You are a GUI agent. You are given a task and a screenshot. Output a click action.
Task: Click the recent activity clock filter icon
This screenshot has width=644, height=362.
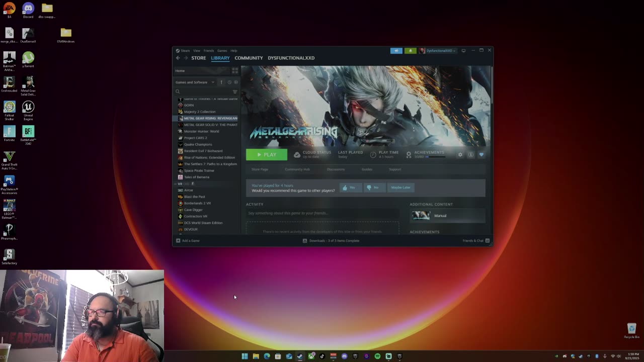click(229, 82)
